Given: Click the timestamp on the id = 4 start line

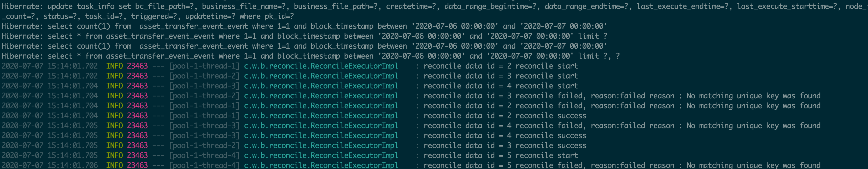Looking at the screenshot, I should (50, 86).
